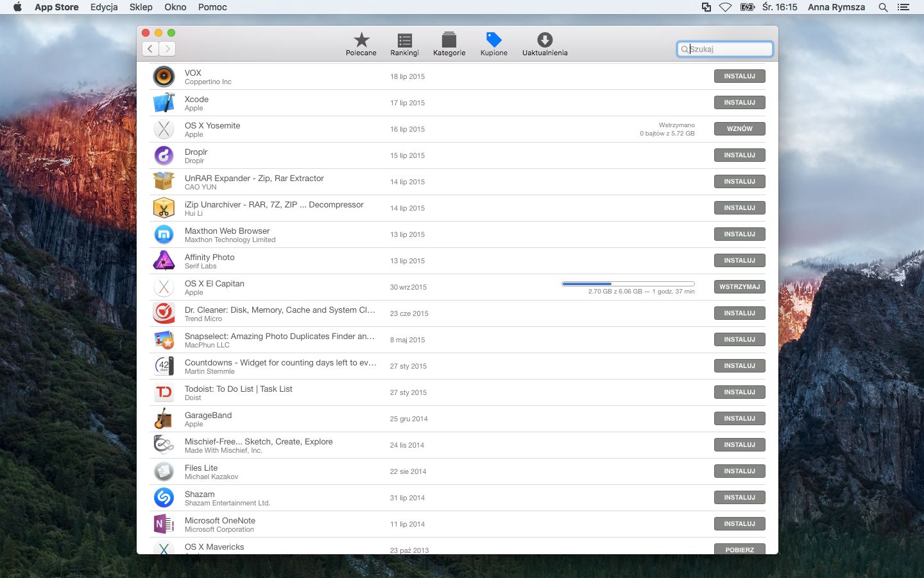This screenshot has height=578, width=924.
Task: Open the Notification Center icon
Action: pos(903,7)
